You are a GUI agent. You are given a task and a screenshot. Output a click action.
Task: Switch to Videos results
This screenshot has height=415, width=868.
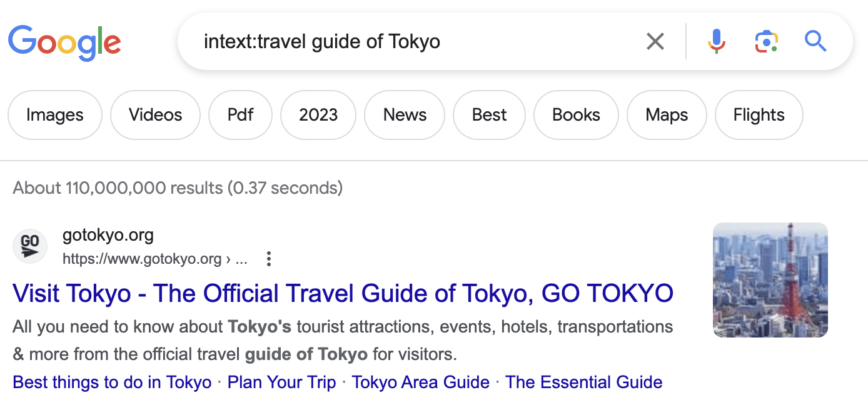pos(154,115)
